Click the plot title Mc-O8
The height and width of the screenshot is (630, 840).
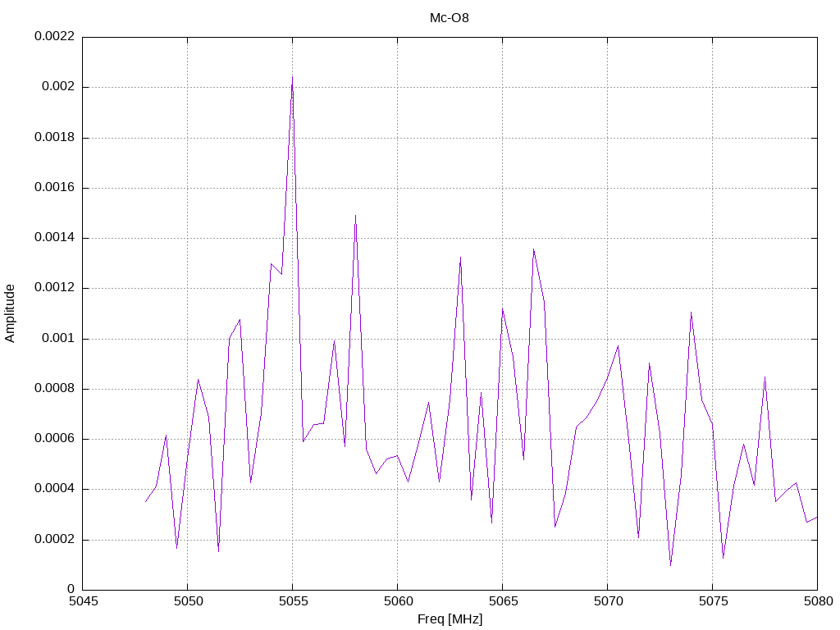point(449,18)
